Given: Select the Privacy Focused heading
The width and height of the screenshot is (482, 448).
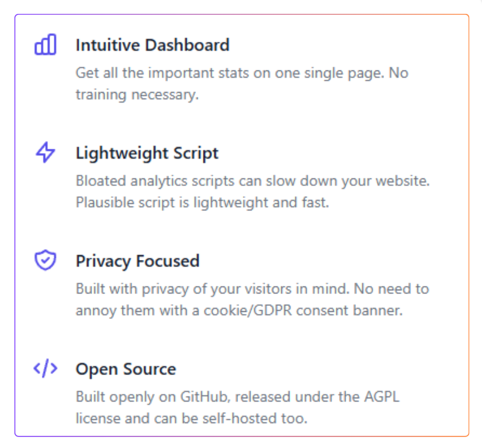Looking at the screenshot, I should point(137,261).
